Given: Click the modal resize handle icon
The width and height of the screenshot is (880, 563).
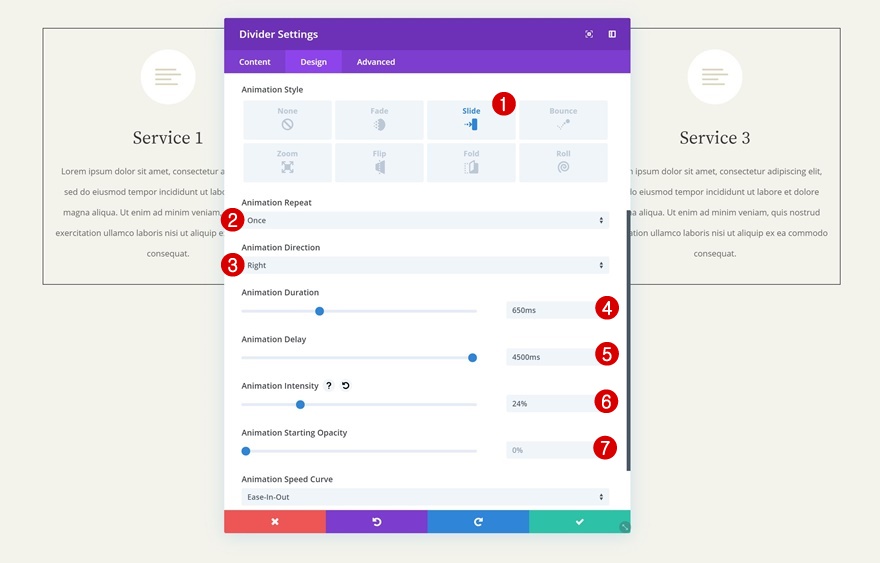Looking at the screenshot, I should [625, 527].
